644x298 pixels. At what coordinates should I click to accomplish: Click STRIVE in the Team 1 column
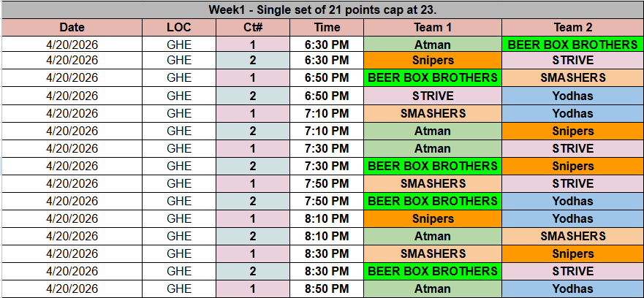tap(433, 96)
